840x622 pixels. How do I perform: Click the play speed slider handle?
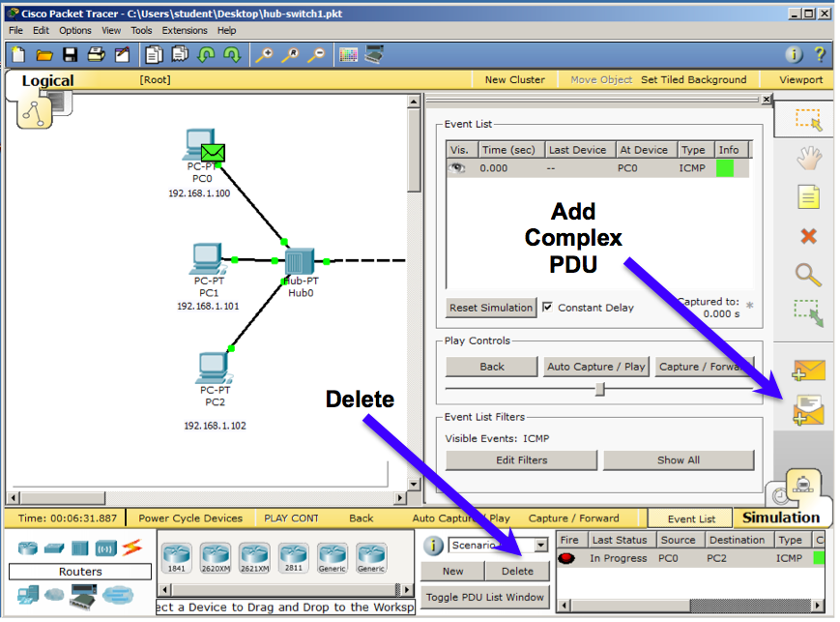(600, 389)
